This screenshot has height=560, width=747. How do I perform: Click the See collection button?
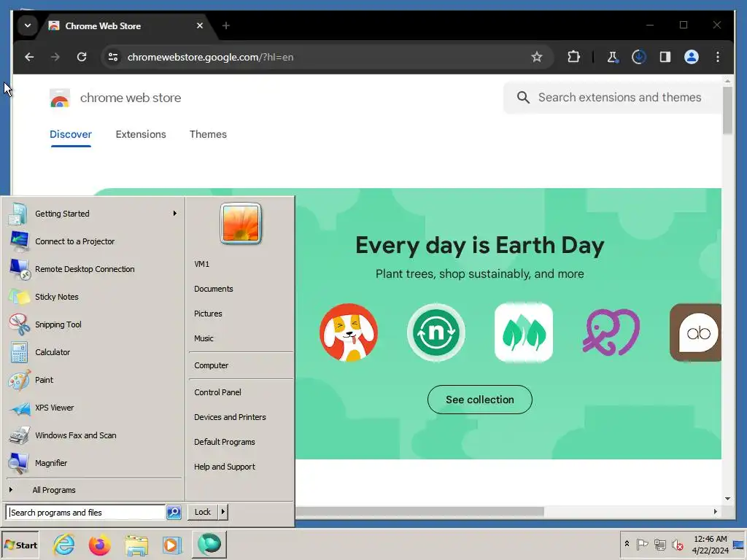tap(480, 400)
